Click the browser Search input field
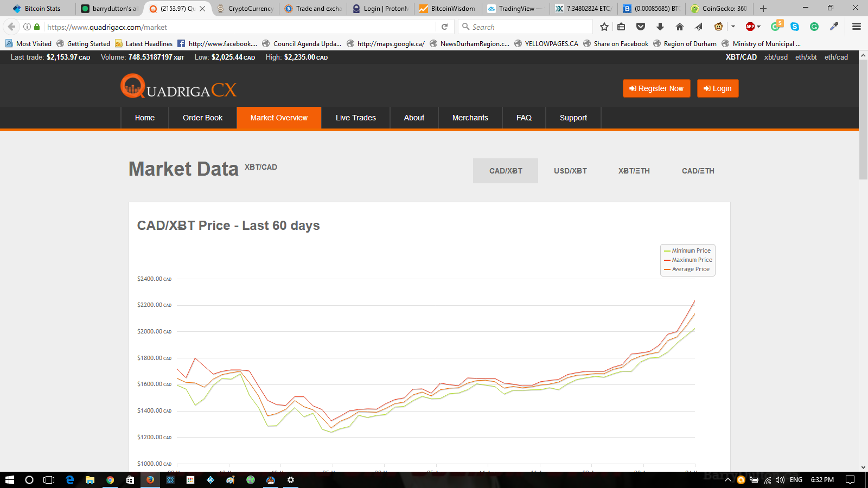The image size is (868, 488). coord(526,27)
